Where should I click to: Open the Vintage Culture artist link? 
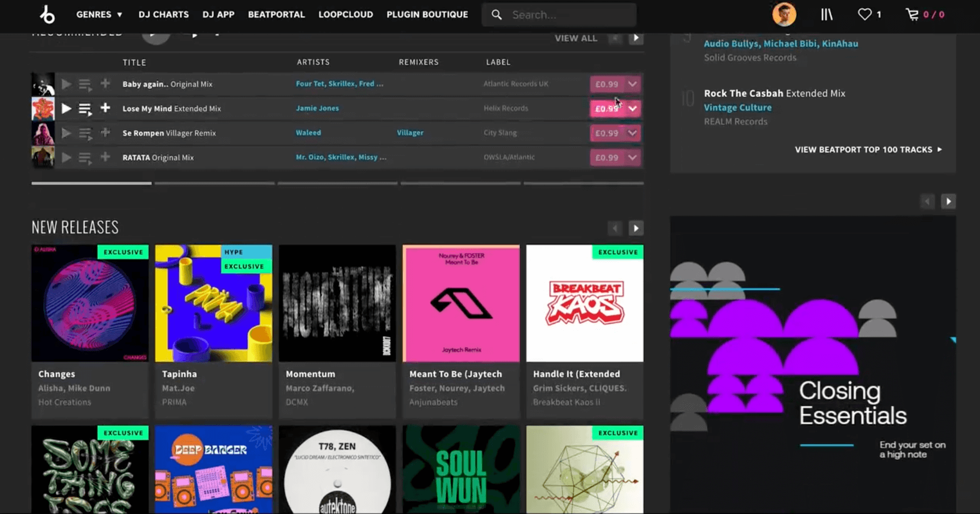coord(738,108)
